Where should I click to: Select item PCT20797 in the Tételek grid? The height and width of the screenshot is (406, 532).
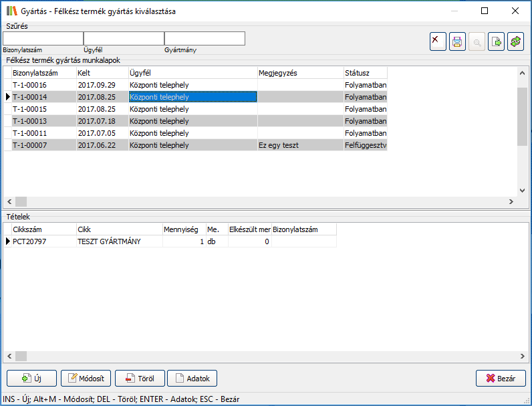coord(43,241)
